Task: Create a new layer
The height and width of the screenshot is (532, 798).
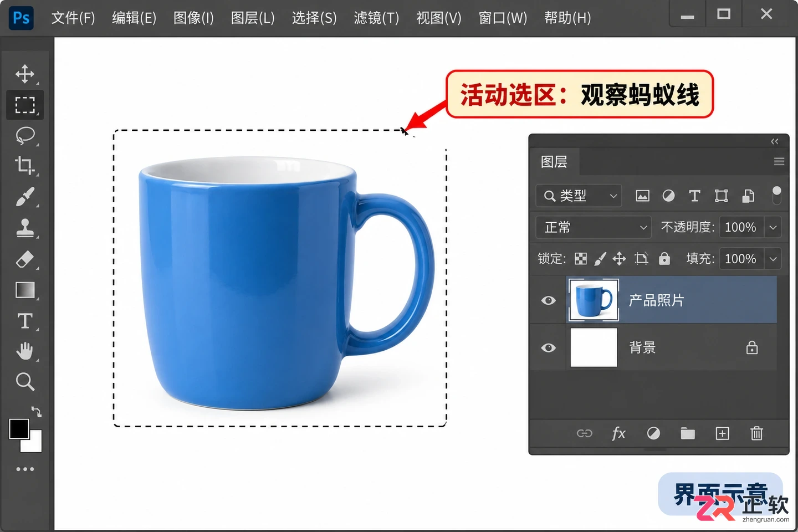Action: [722, 433]
